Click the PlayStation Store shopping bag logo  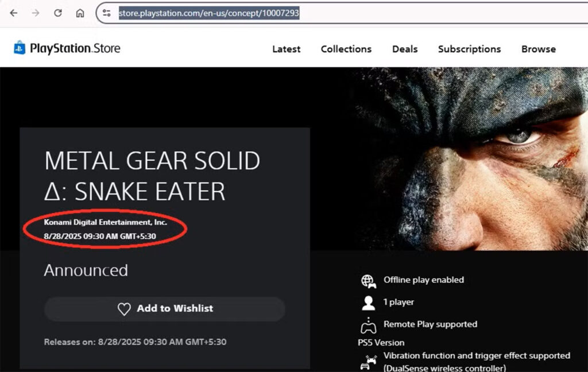coord(20,48)
